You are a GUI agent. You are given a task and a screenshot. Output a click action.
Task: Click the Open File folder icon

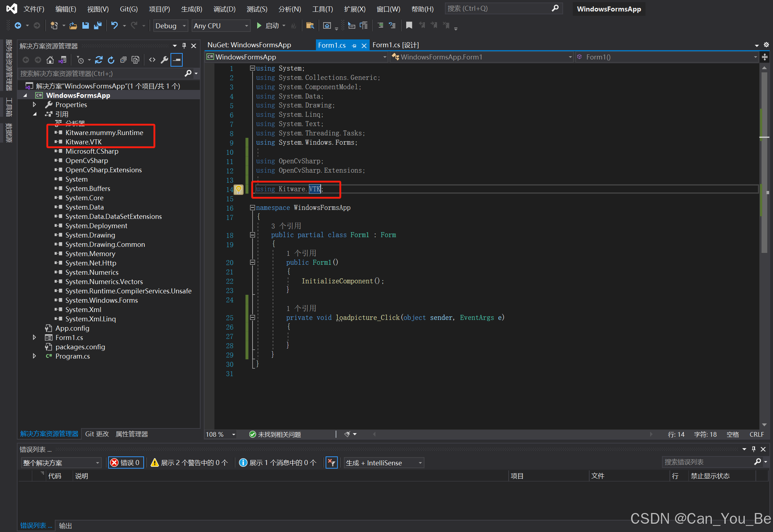click(x=73, y=25)
